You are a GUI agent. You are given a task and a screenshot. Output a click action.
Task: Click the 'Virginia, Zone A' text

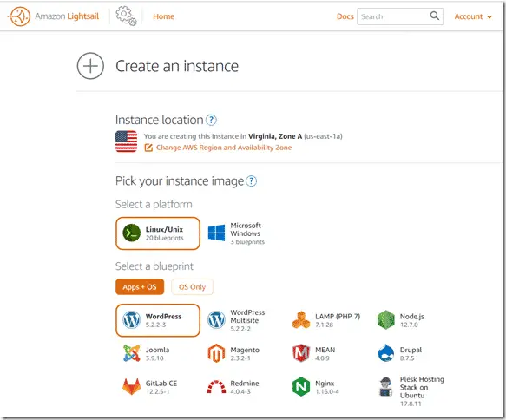(275, 136)
